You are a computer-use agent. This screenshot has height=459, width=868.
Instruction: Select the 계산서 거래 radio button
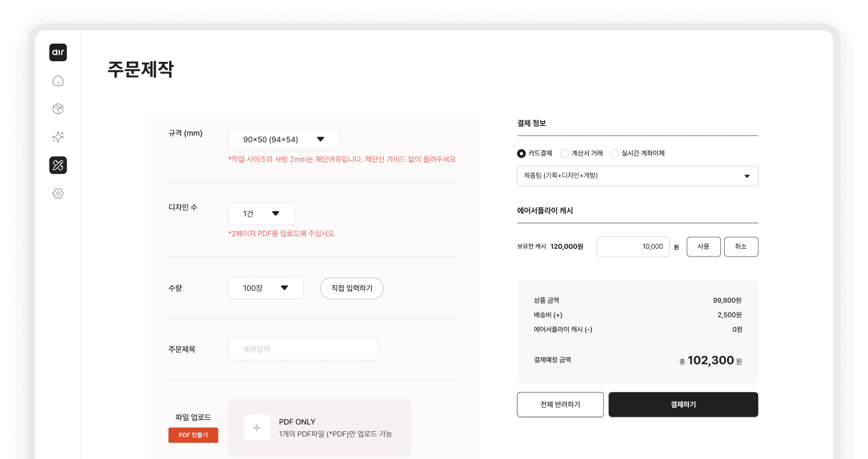pos(564,154)
